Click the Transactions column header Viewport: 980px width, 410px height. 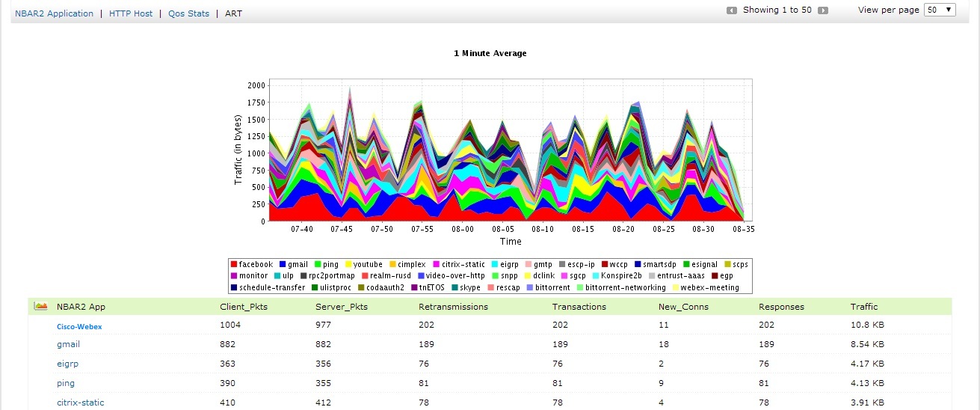tap(579, 307)
